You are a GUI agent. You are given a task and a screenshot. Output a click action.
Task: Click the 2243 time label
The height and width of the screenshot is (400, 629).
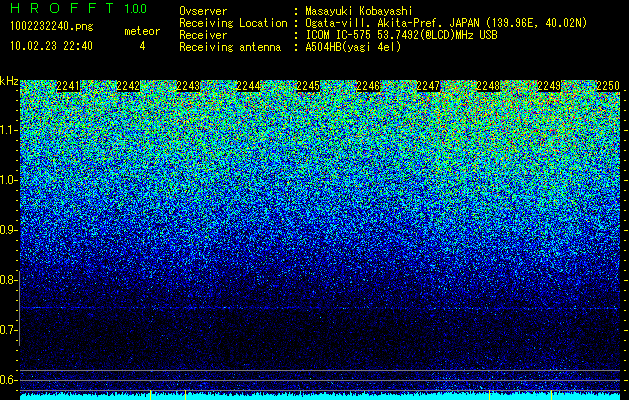(188, 86)
